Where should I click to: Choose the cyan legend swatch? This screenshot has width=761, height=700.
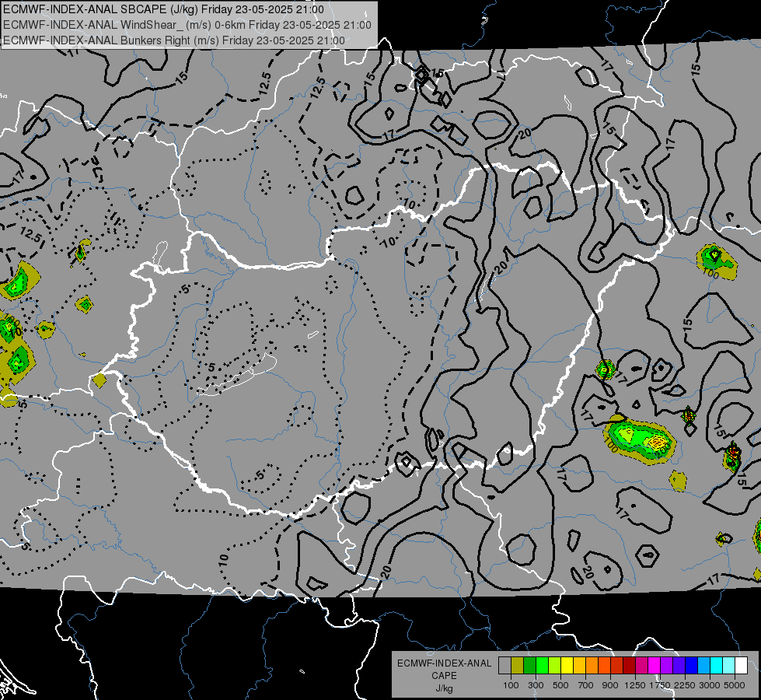pos(716,666)
